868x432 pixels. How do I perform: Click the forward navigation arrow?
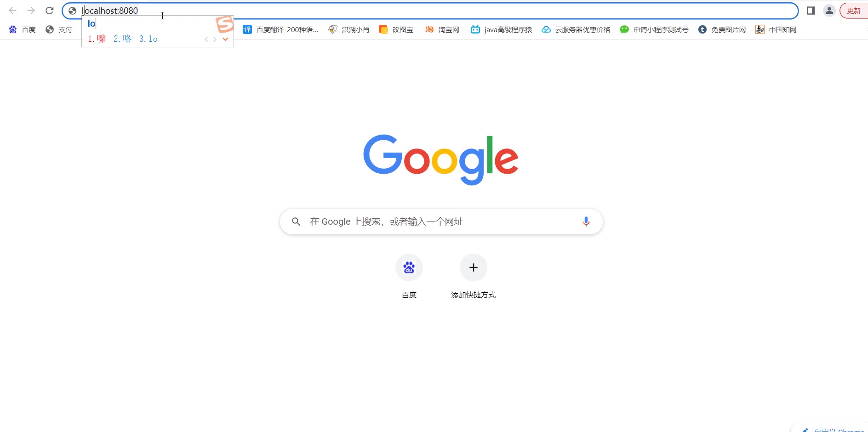(x=31, y=11)
